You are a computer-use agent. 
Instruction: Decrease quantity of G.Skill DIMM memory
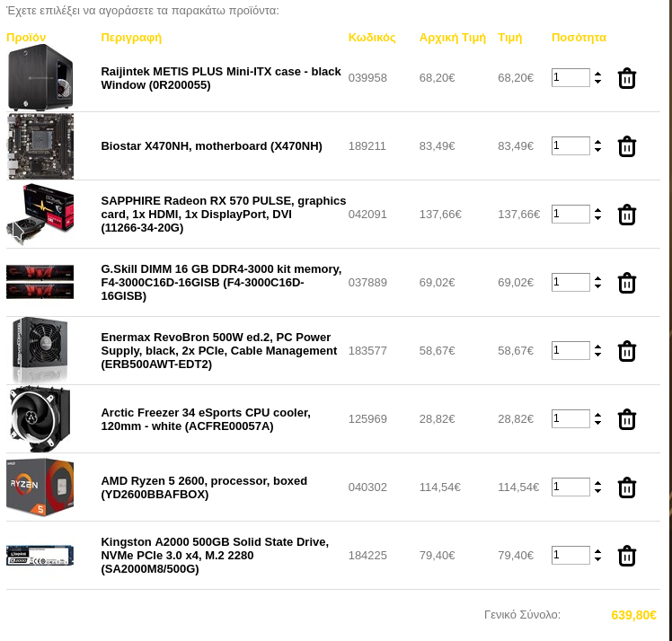click(x=597, y=286)
